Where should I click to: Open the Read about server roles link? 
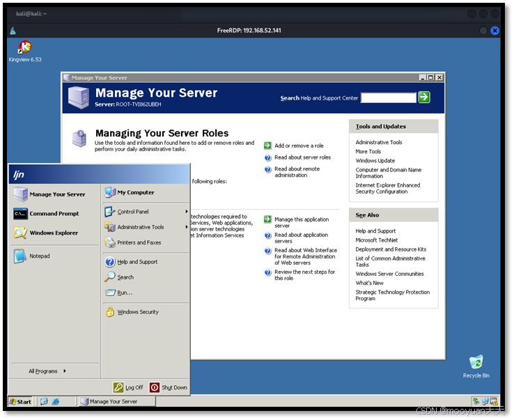click(302, 157)
